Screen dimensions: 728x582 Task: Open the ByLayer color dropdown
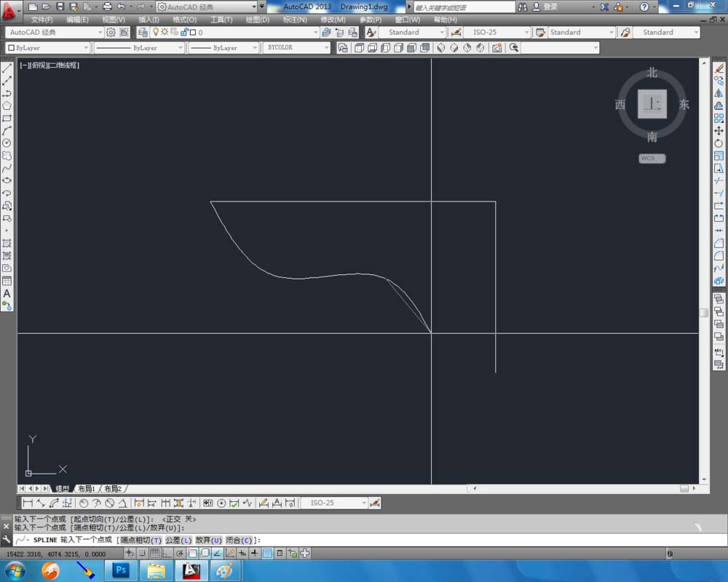point(47,48)
